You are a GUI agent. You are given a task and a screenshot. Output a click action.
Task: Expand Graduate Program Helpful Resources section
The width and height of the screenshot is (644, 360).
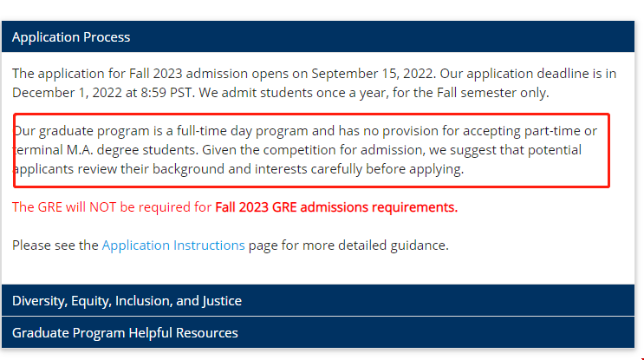click(125, 333)
